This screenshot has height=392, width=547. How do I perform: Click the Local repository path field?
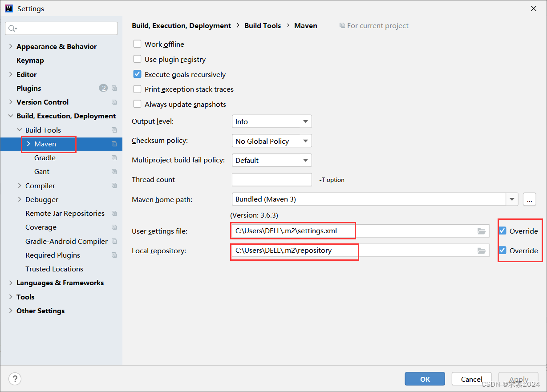[360, 251]
